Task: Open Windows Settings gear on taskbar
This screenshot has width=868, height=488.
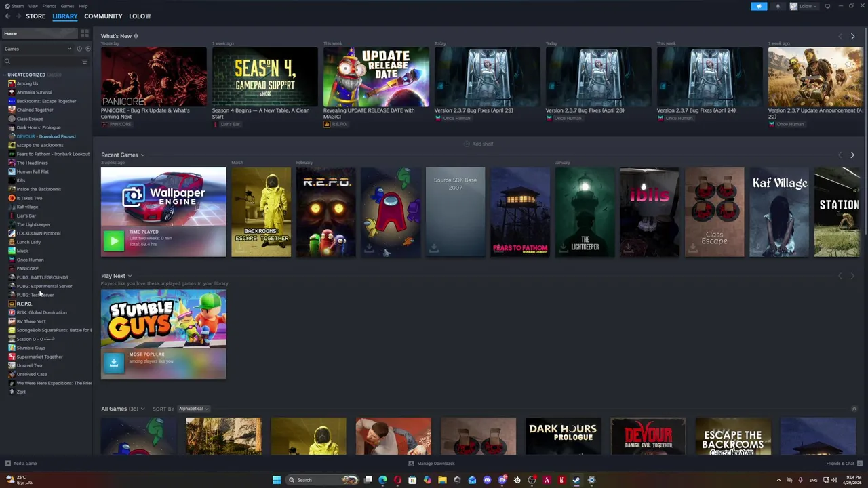Action: tap(591, 480)
